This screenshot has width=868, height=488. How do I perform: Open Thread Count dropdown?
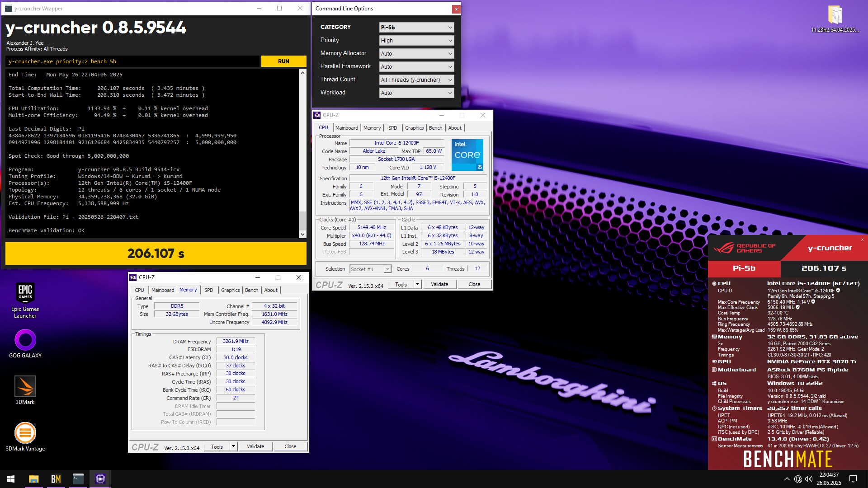[x=416, y=80]
